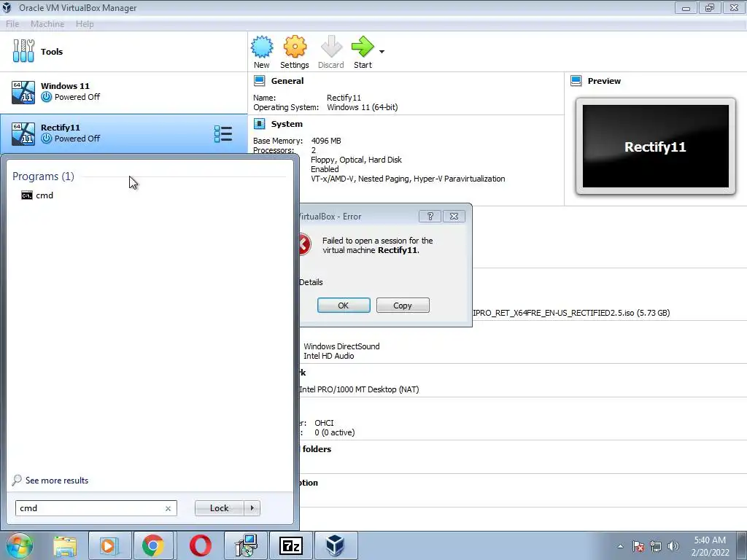Expand the shutdown options arrow beside Lock

[252, 508]
